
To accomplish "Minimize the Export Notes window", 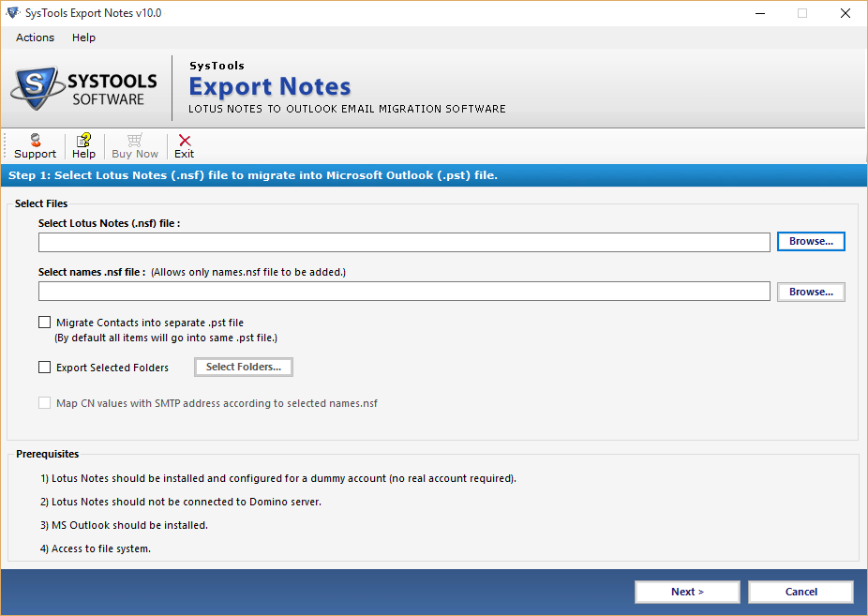I will [x=759, y=13].
